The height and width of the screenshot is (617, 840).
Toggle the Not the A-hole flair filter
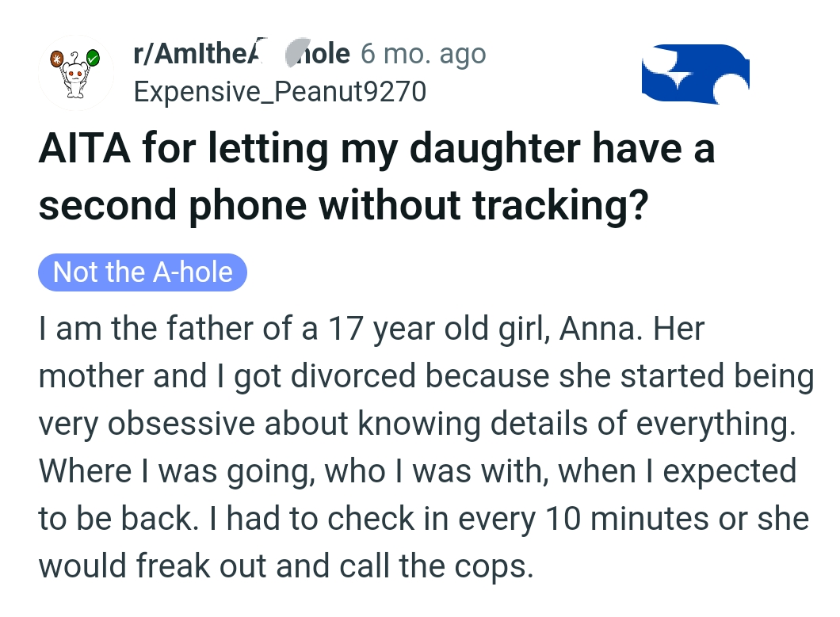click(143, 272)
